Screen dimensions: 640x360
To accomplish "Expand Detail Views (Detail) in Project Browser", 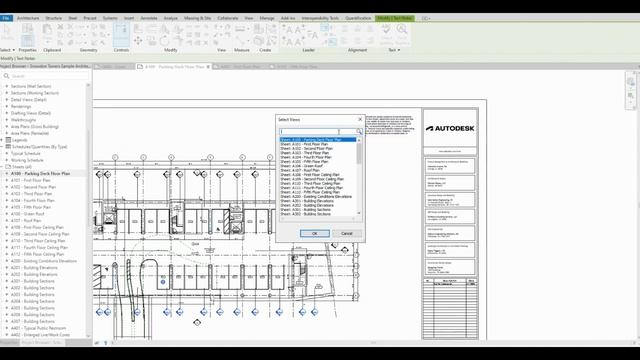I will pyautogui.click(x=7, y=100).
